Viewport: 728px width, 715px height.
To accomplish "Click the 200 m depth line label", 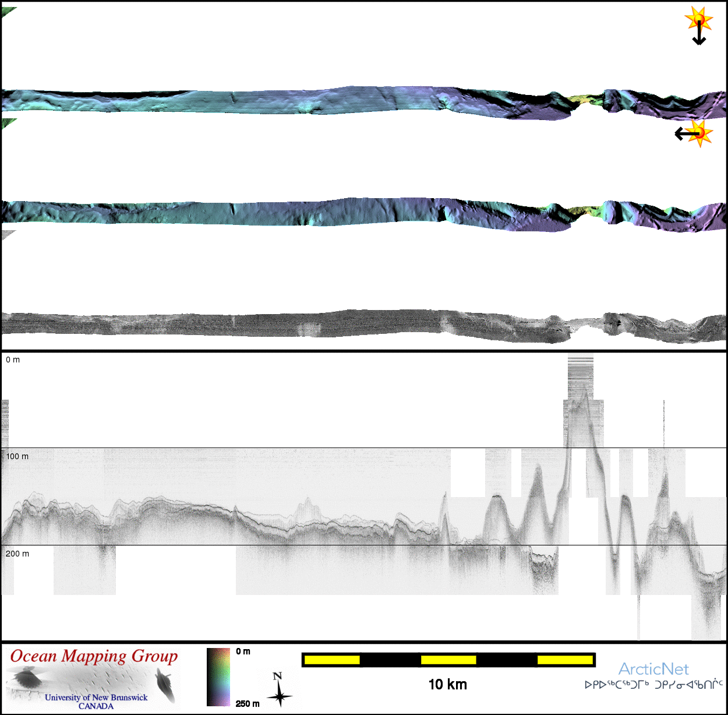I will (17, 554).
